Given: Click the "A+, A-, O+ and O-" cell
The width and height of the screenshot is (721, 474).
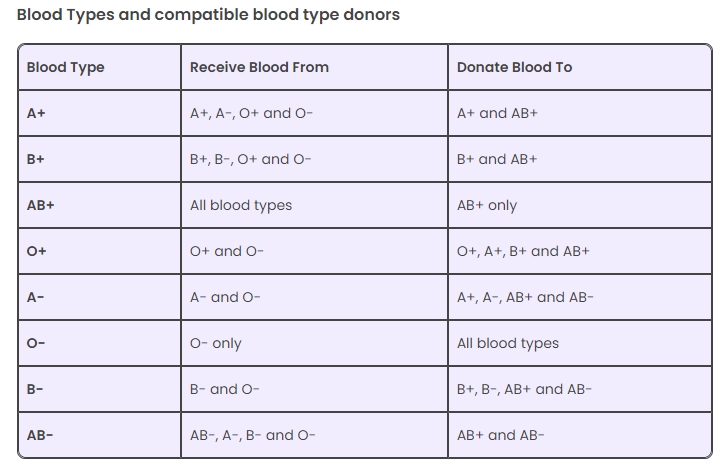Looking at the screenshot, I should (251, 113).
